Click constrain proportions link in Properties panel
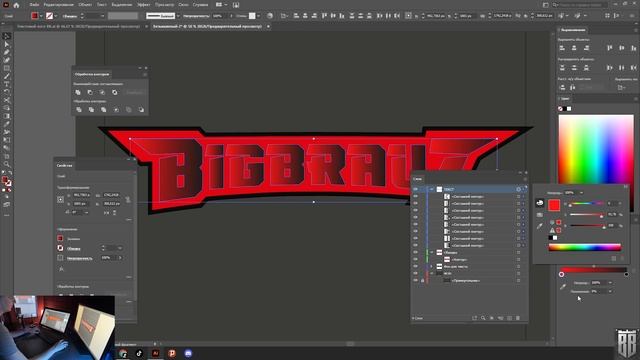Viewport: 640px width, 360px height. 128,200
